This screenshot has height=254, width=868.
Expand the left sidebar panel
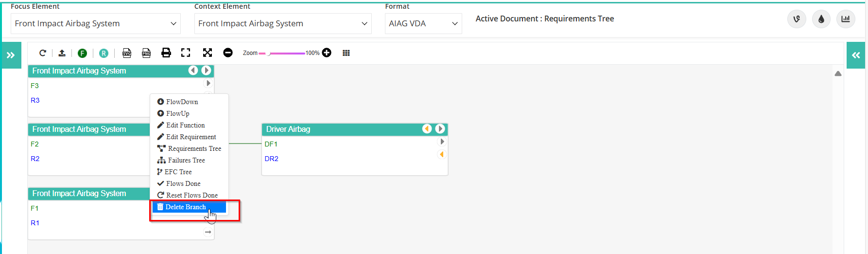tap(11, 55)
